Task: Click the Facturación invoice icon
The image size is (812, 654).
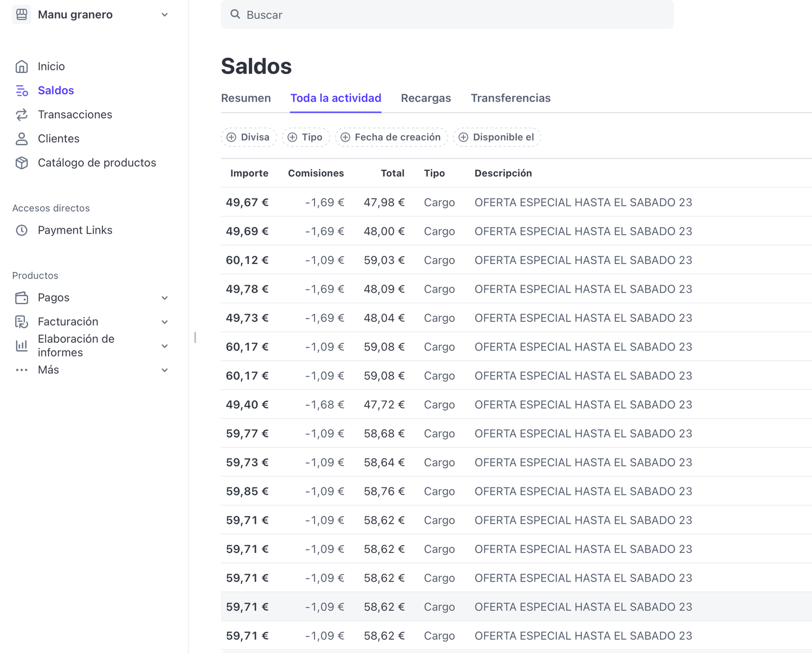Action: (x=22, y=322)
